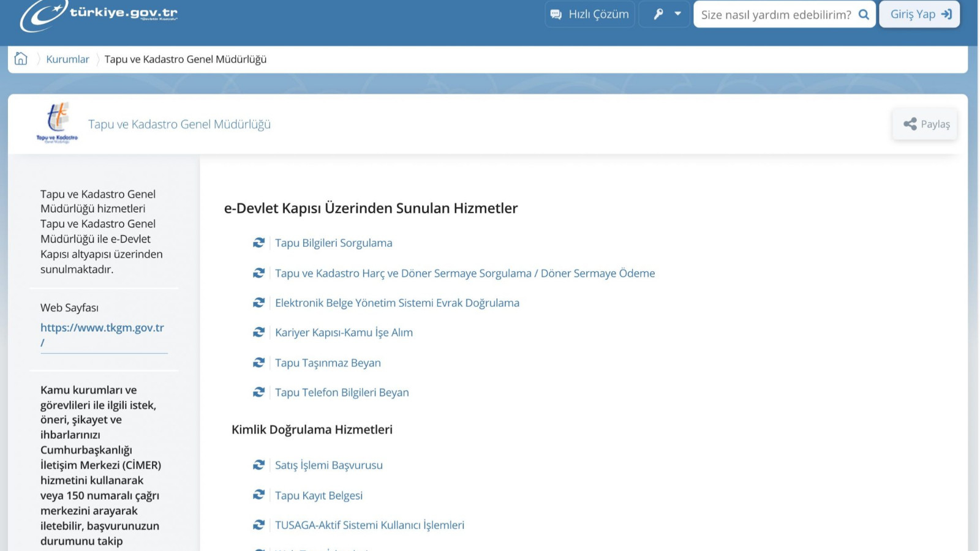Click the icon next to Kariyer Kapısı-Kamu İşe Alım
The height and width of the screenshot is (551, 980).
(x=259, y=332)
